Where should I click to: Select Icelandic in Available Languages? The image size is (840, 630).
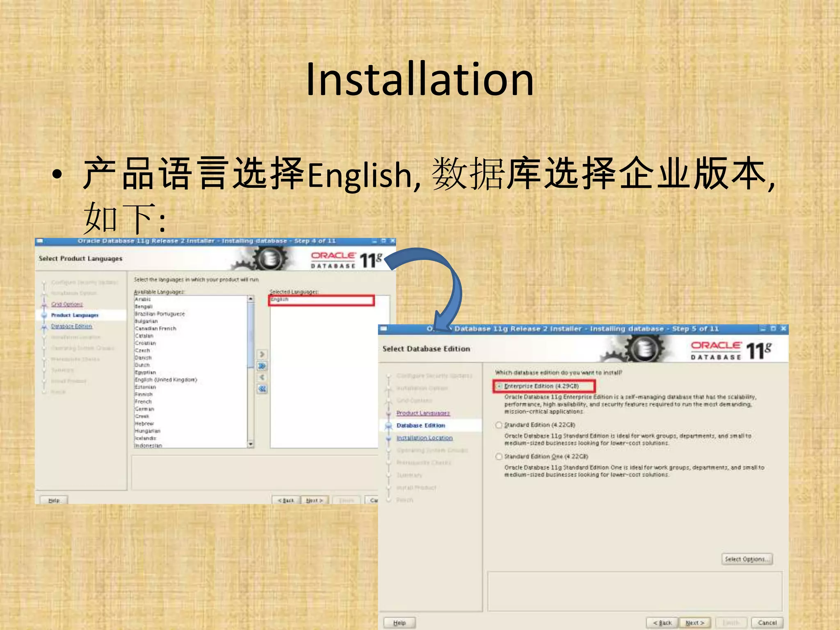pos(146,438)
